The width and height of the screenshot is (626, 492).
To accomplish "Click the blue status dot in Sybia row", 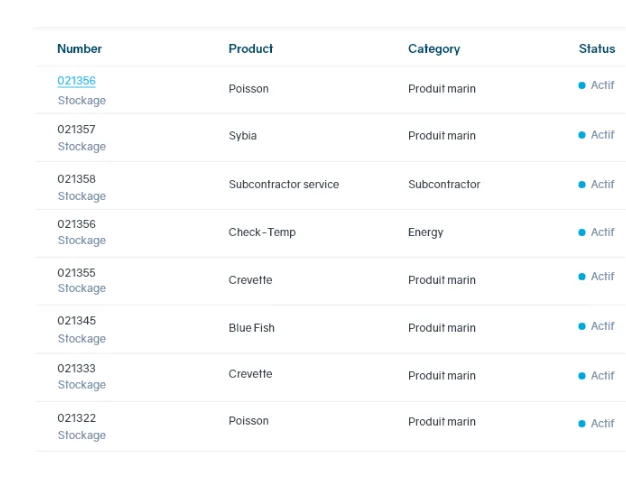I will (582, 135).
